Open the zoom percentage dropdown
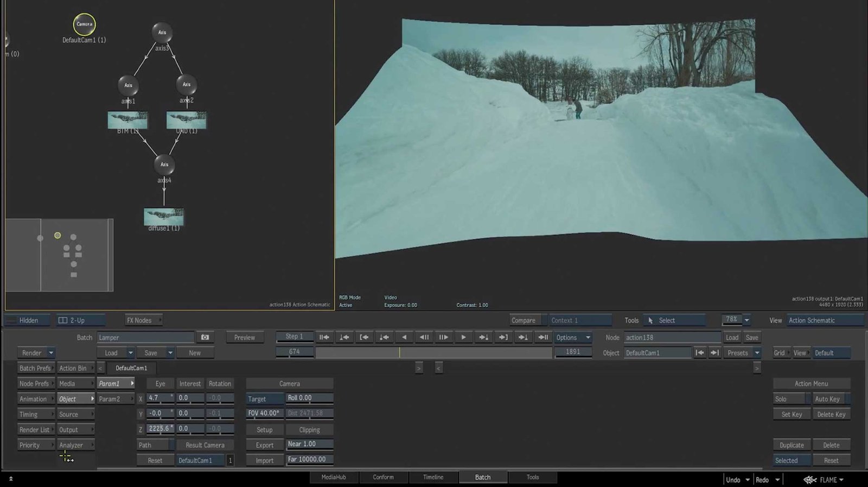 [746, 320]
